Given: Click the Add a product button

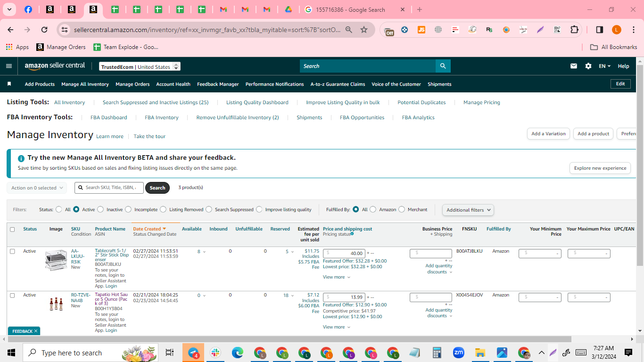Looking at the screenshot, I should coord(594,134).
